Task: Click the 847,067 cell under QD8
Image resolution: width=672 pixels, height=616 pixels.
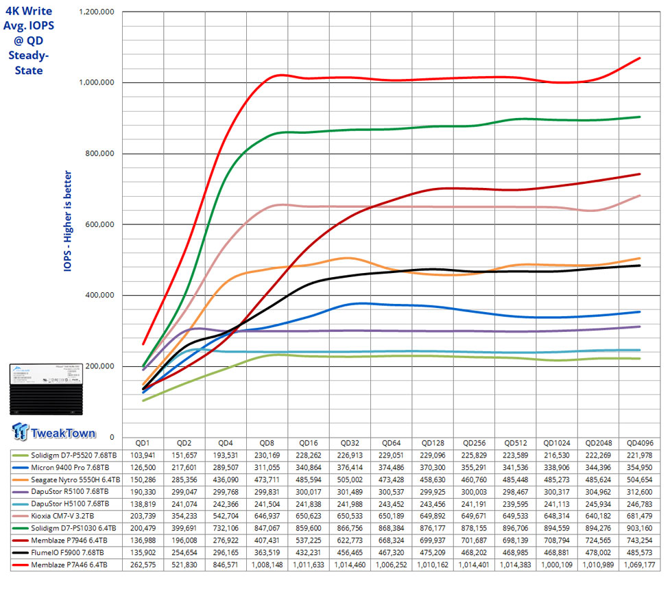Action: coord(267,528)
